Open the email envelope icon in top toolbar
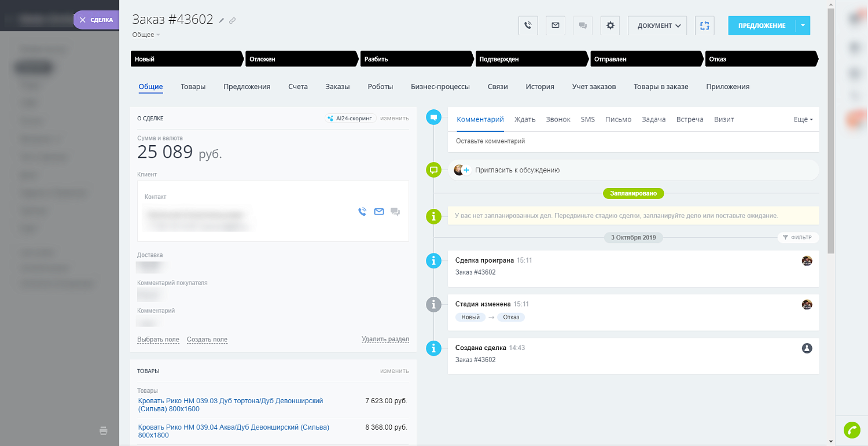Image resolution: width=868 pixels, height=446 pixels. pos(555,25)
